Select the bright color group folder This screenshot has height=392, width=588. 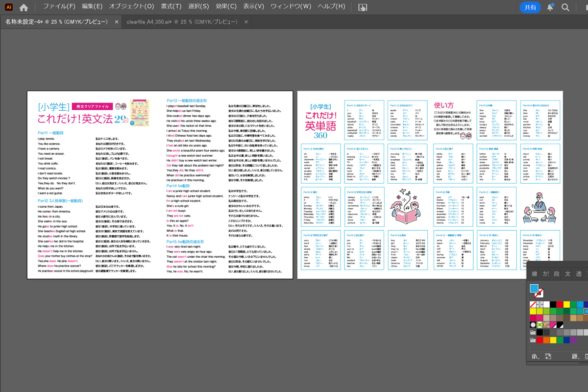(x=533, y=340)
